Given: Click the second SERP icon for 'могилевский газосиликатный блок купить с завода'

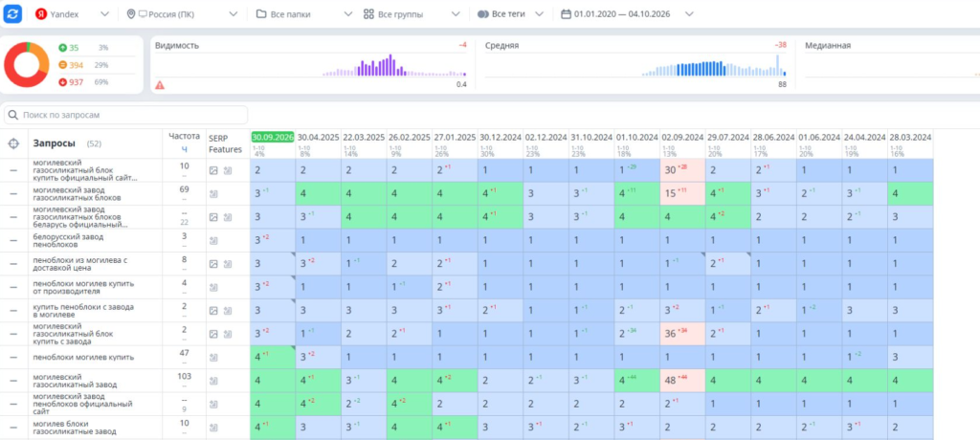Looking at the screenshot, I should pyautogui.click(x=228, y=335).
